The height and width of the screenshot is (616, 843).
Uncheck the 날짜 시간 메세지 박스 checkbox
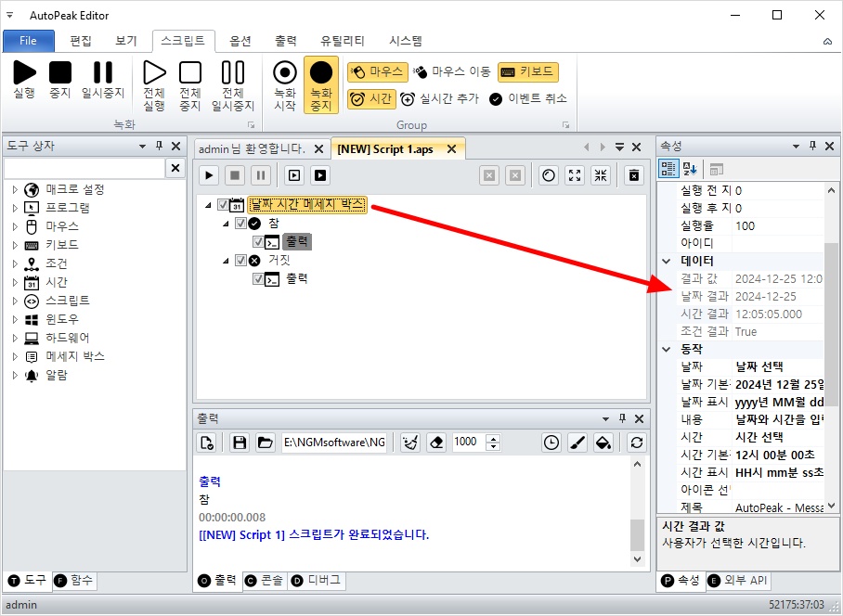pyautogui.click(x=223, y=205)
